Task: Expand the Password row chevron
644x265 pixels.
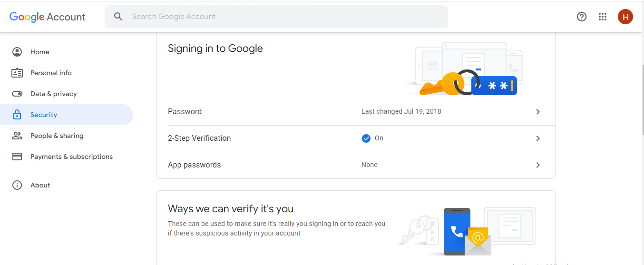Action: click(x=538, y=112)
